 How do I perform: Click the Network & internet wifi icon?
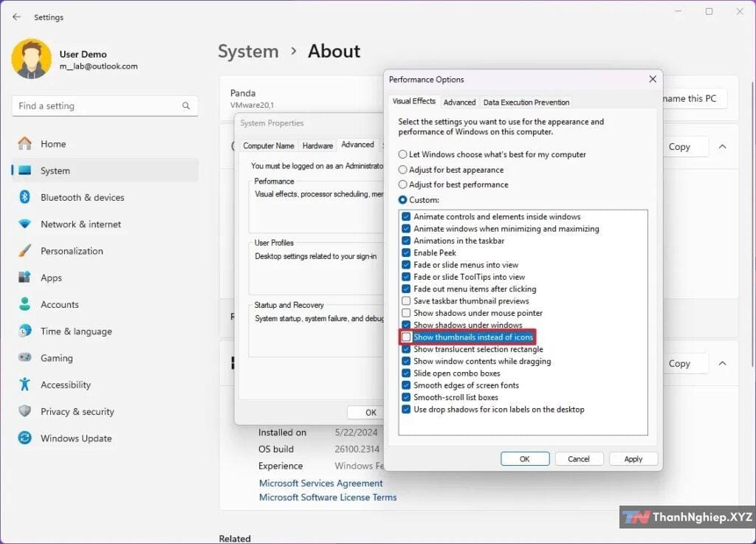click(x=25, y=224)
